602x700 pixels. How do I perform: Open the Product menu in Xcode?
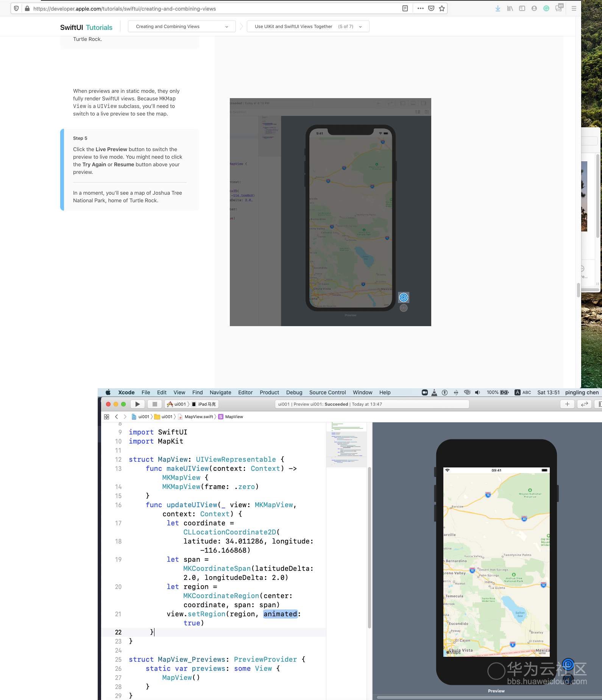(x=270, y=392)
